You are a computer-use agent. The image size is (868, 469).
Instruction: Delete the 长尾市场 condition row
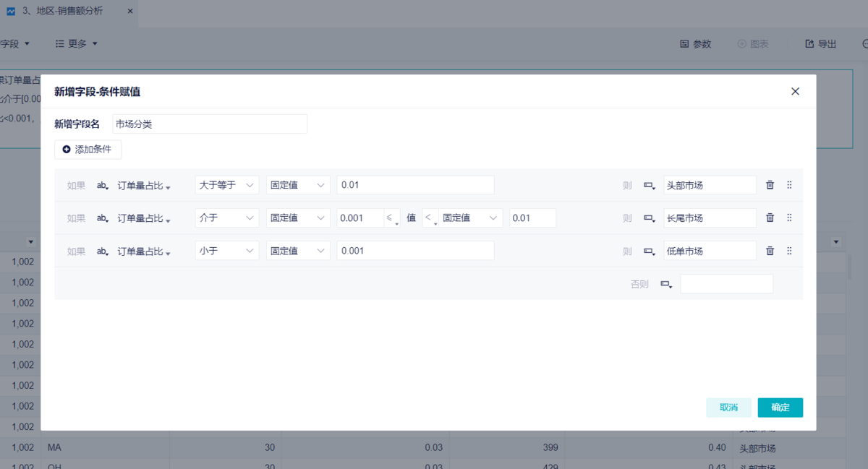pyautogui.click(x=770, y=218)
